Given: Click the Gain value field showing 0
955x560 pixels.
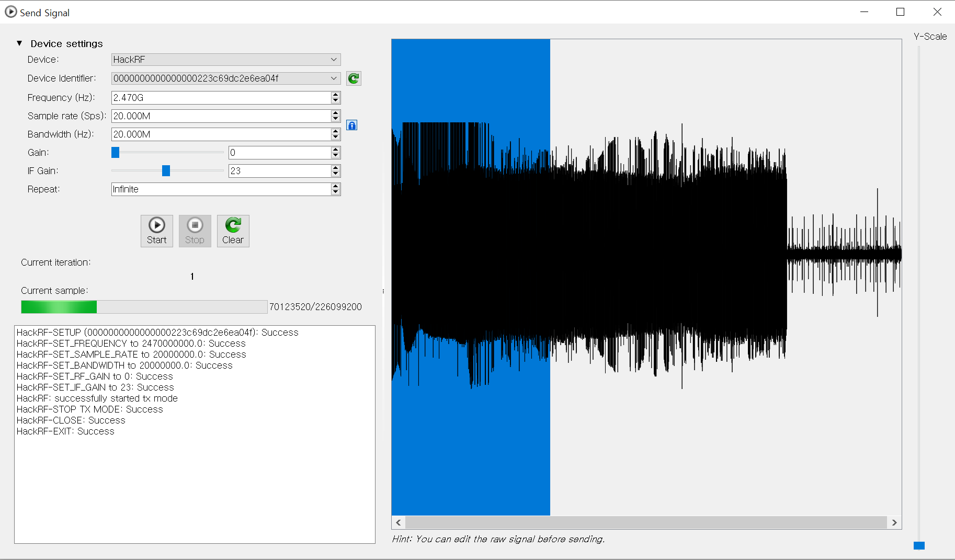Looking at the screenshot, I should pyautogui.click(x=280, y=153).
